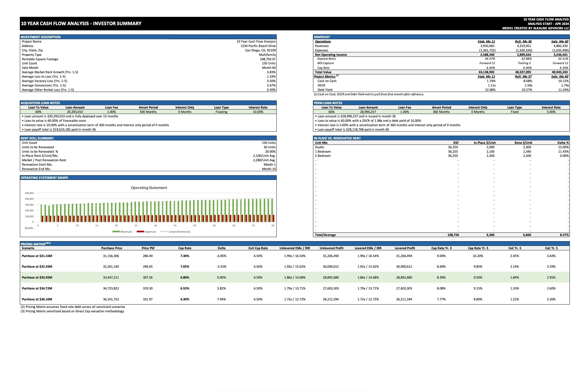Select the Perm Loan Notes header
This screenshot has height=392, width=588.
point(328,103)
